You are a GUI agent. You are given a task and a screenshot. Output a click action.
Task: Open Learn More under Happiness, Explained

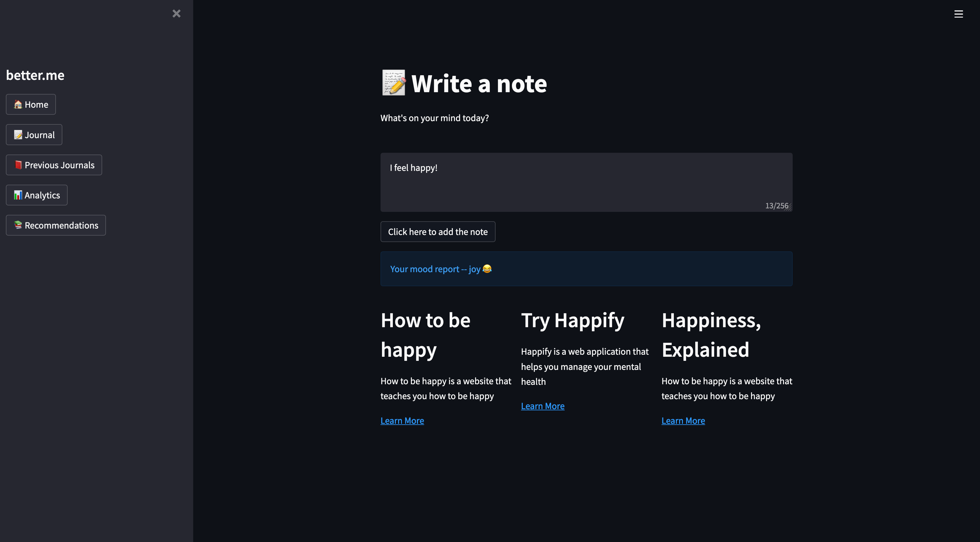tap(683, 421)
